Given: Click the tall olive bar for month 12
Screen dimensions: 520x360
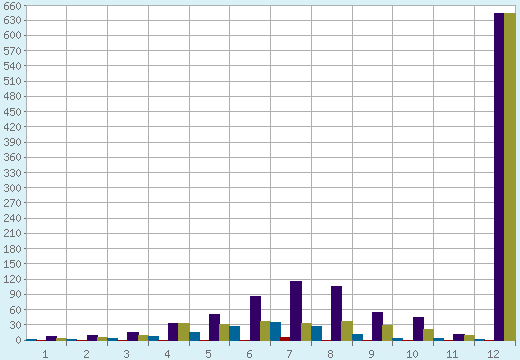Looking at the screenshot, I should 510,177.
